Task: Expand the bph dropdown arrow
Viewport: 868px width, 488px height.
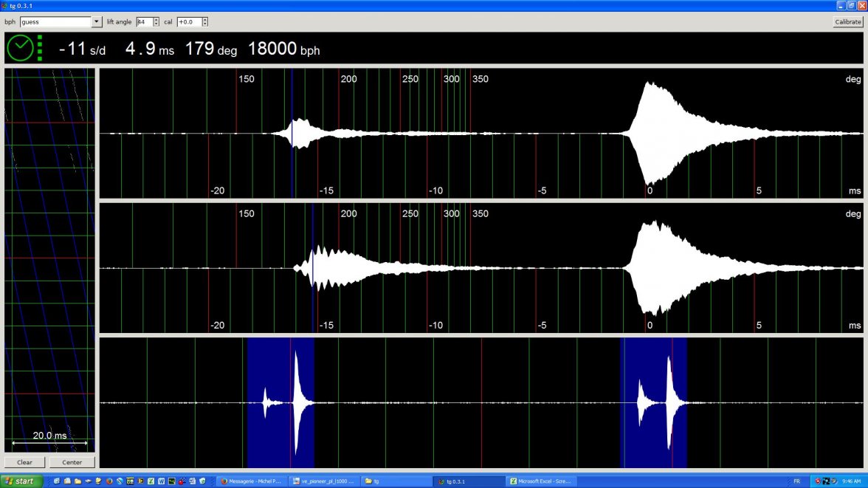Action: (97, 22)
